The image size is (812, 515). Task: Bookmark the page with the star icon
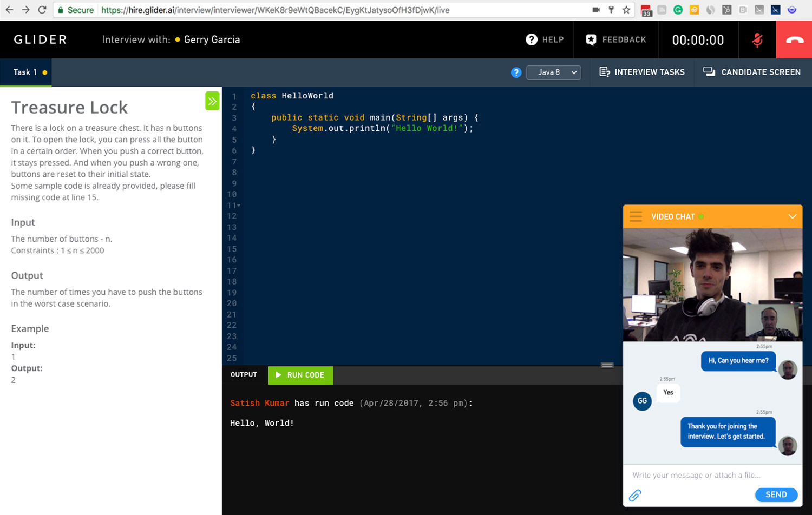(x=626, y=10)
